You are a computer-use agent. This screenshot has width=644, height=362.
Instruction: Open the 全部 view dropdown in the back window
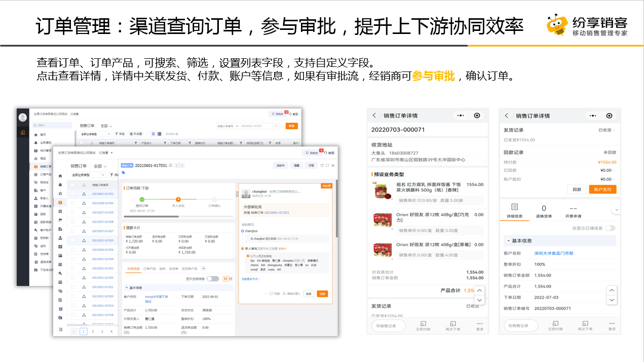(106, 126)
